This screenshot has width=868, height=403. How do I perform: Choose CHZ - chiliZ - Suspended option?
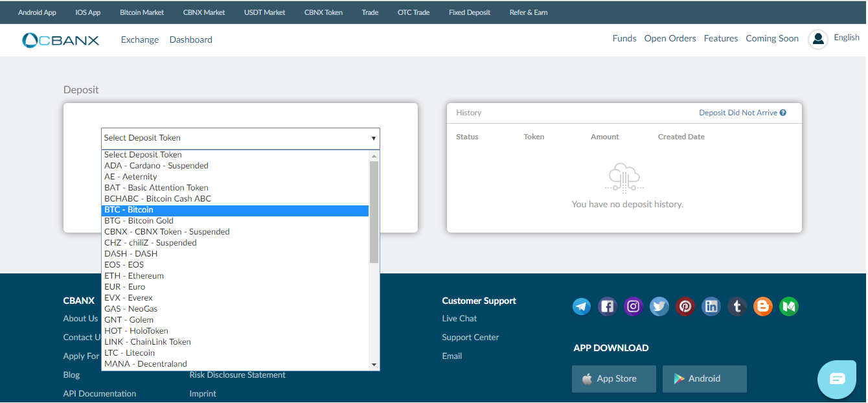point(235,243)
